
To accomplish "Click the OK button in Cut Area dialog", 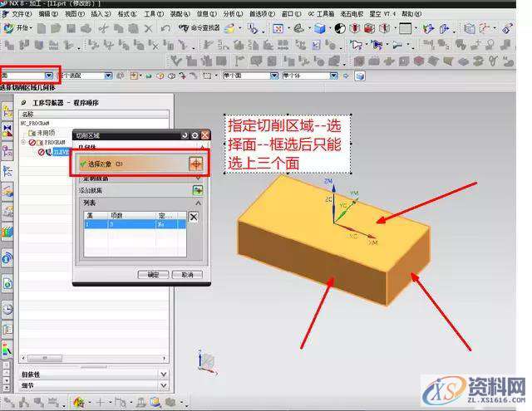I will (153, 275).
